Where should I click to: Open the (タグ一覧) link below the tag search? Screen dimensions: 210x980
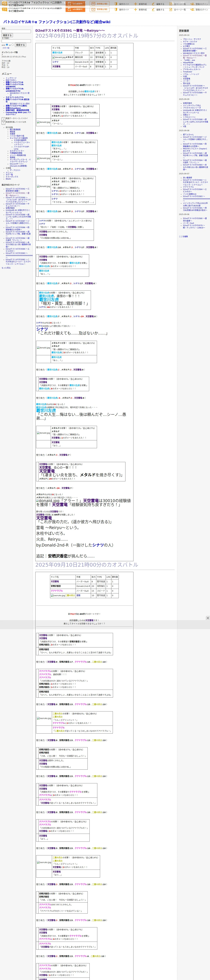coord(6,48)
